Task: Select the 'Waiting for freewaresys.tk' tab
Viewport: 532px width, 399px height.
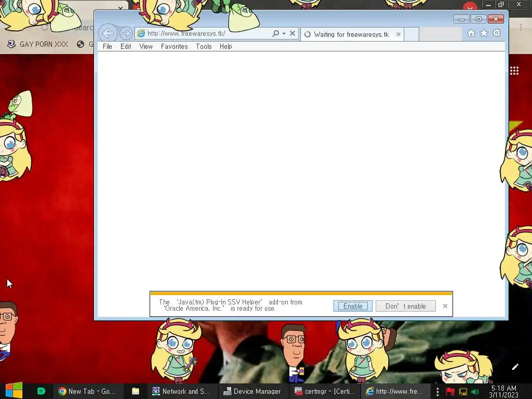Action: tap(351, 34)
